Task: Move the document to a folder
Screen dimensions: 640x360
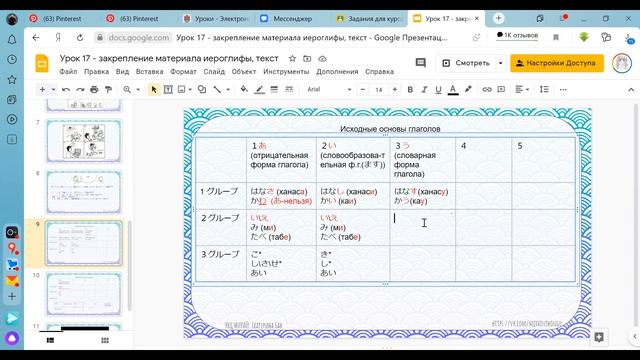Action: click(x=307, y=59)
